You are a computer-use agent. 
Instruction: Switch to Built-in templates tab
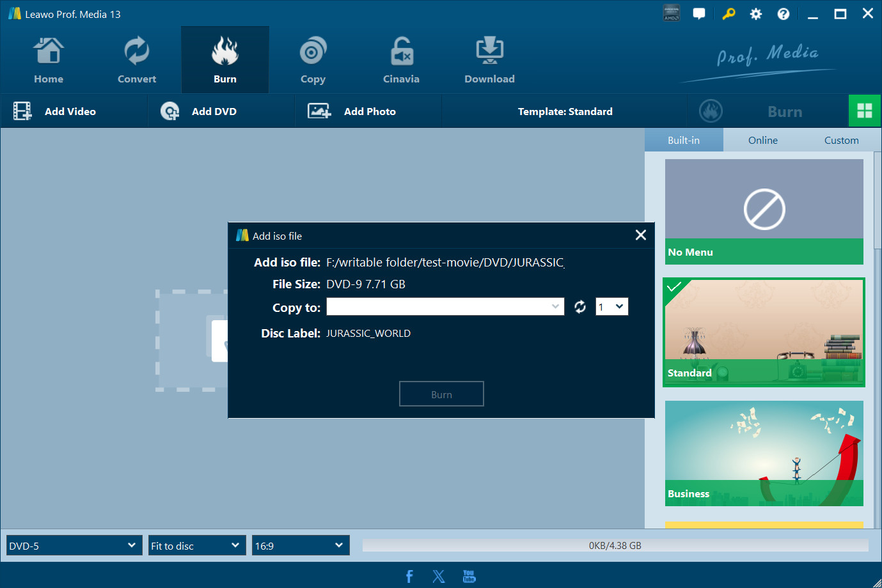coord(684,140)
